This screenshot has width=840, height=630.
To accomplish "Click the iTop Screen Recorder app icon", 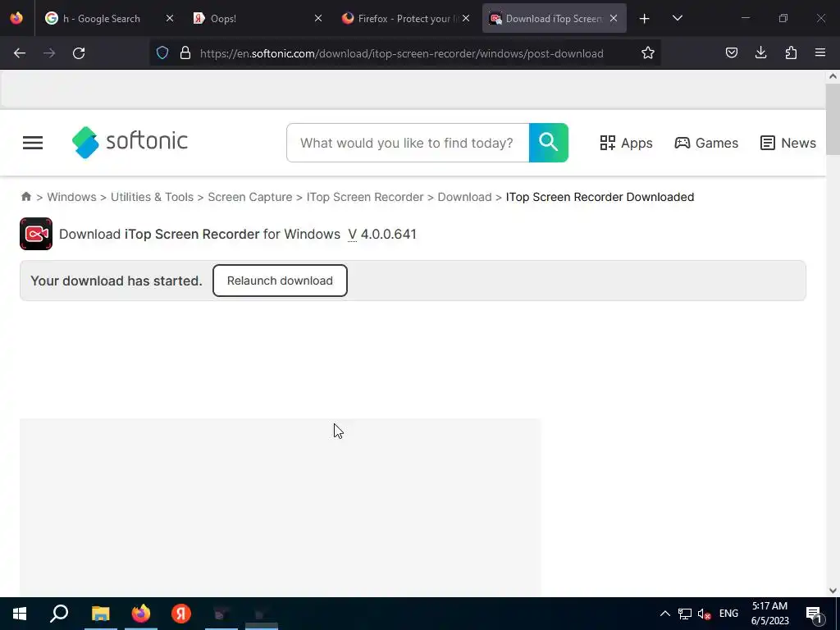I will tap(36, 234).
